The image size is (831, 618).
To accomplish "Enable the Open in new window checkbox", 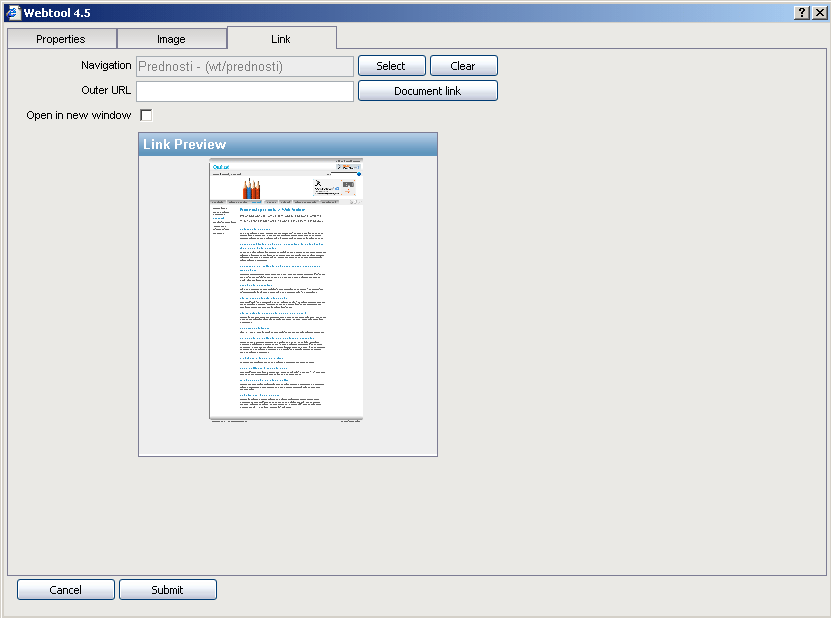I will (146, 116).
